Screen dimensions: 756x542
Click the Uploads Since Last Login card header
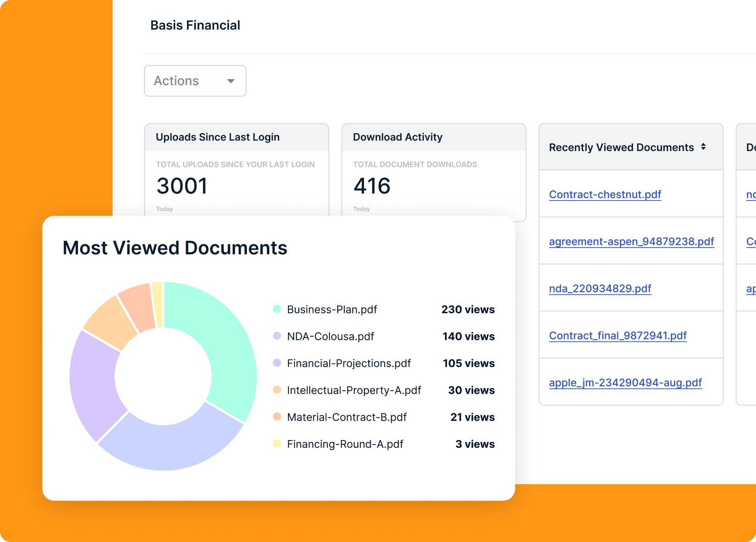pos(218,137)
